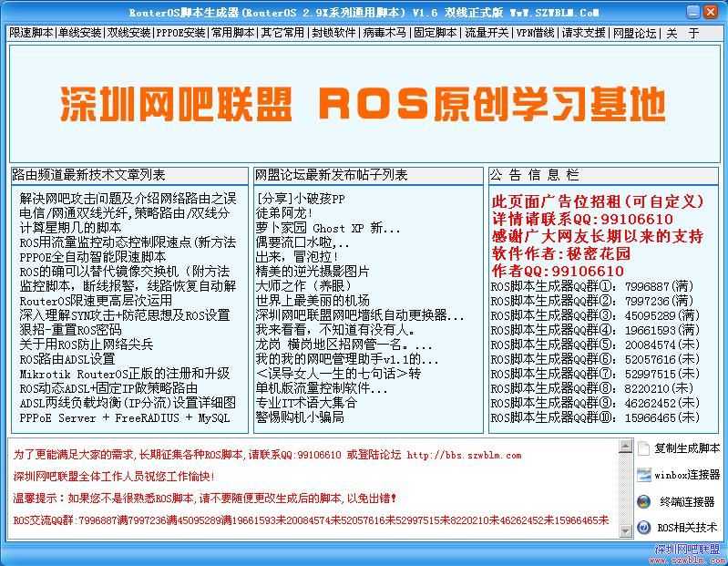The image size is (728, 566).
Task: Open forum post 警惕购机小骗局
Action: pyautogui.click(x=300, y=417)
